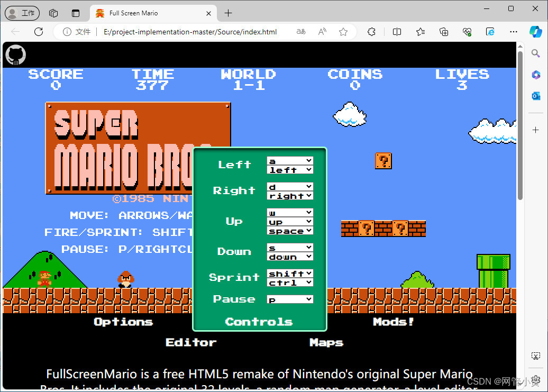This screenshot has width=548, height=392.
Task: Open Browser essentials heart icon
Action: tap(467, 32)
